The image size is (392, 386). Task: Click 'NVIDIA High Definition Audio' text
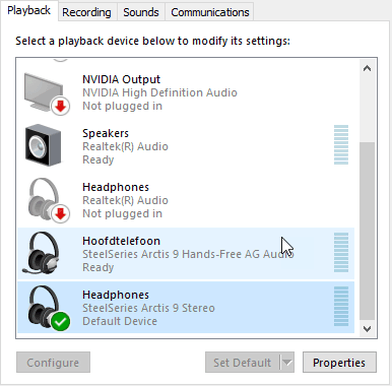(160, 93)
